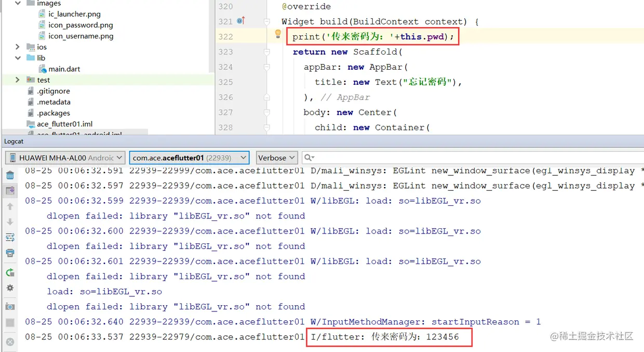Click the @override annotation
Screen dimensions: 644x352
coord(306,6)
